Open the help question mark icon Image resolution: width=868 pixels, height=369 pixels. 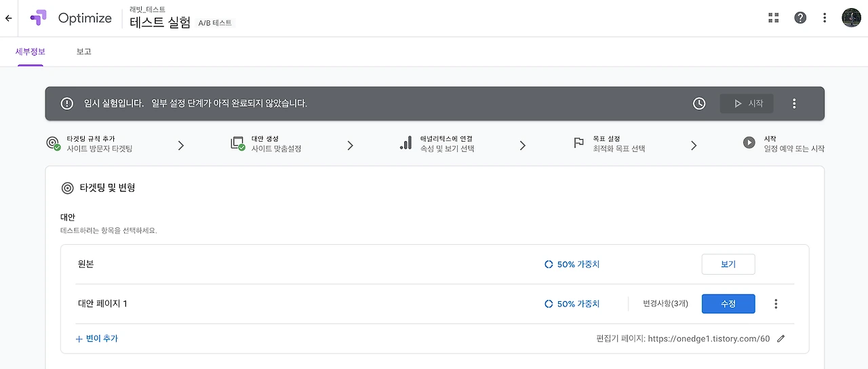pyautogui.click(x=800, y=18)
